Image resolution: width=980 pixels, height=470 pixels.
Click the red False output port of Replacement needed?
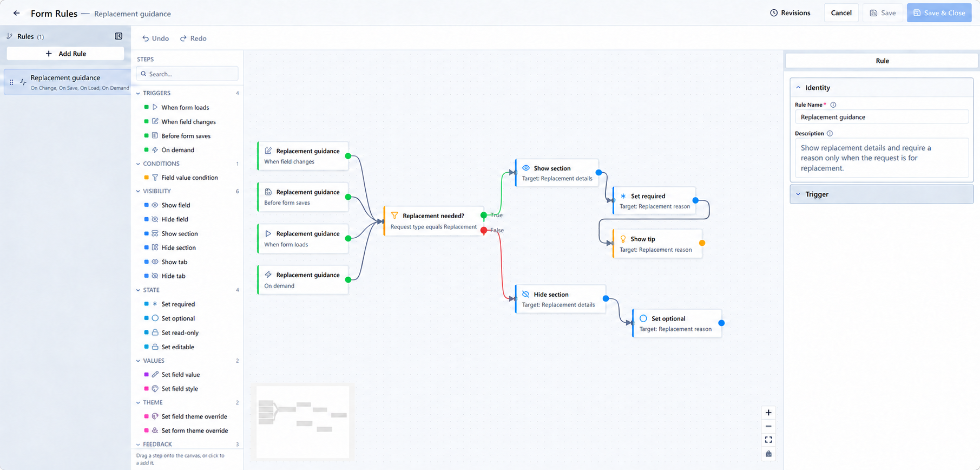pyautogui.click(x=484, y=231)
